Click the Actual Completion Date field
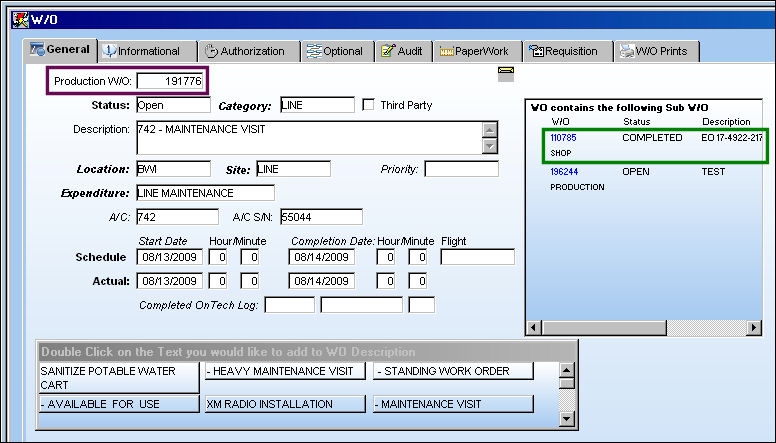Viewport: 776px width, 443px height. pos(321,281)
